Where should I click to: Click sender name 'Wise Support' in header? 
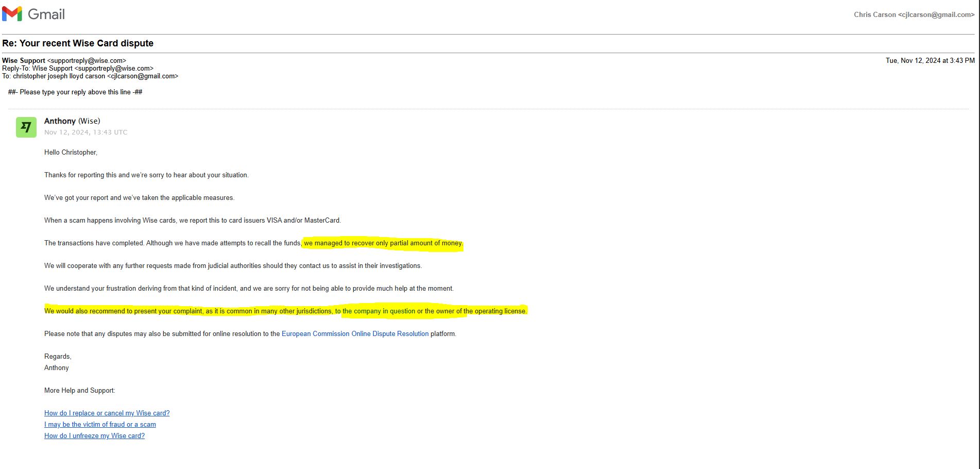[x=24, y=60]
